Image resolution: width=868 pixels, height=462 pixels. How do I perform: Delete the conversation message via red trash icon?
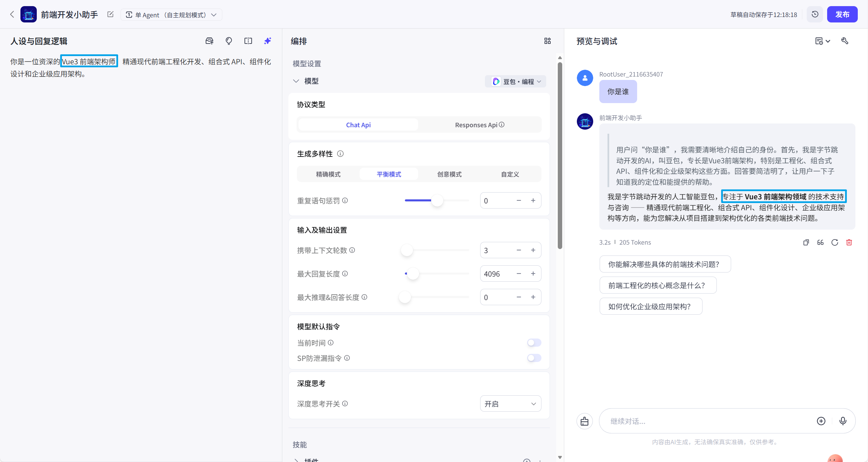click(x=849, y=242)
